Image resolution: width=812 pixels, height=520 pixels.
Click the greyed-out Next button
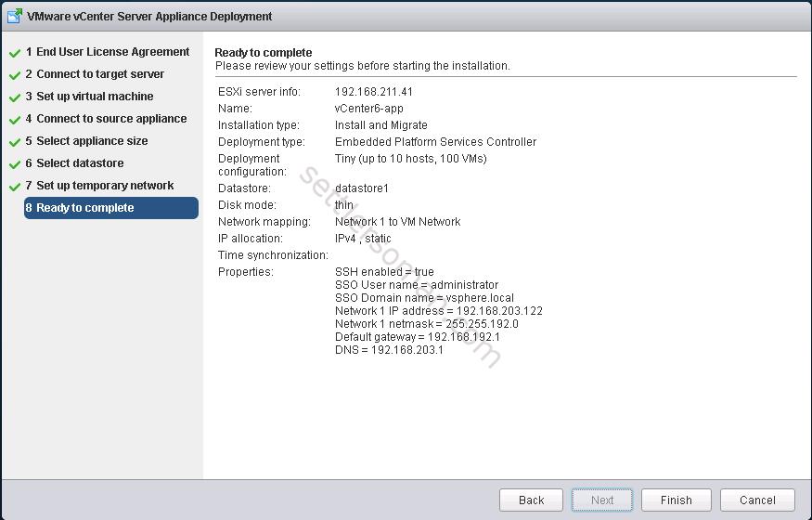601,500
